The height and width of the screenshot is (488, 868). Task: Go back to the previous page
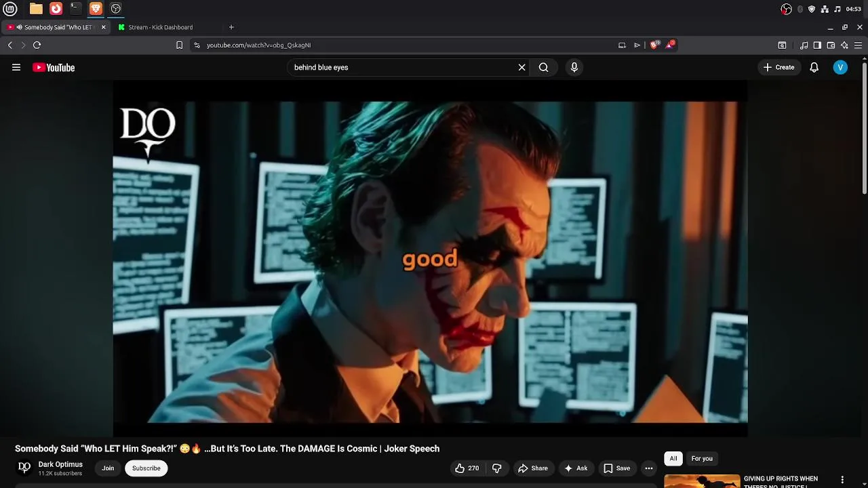click(x=10, y=45)
